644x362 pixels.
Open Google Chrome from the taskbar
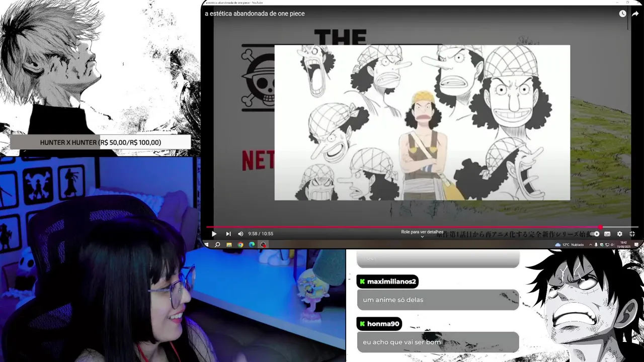click(240, 245)
